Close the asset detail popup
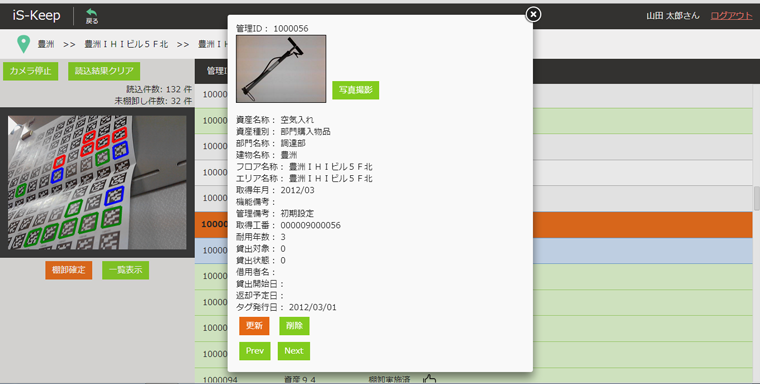The image size is (760, 384). [533, 15]
